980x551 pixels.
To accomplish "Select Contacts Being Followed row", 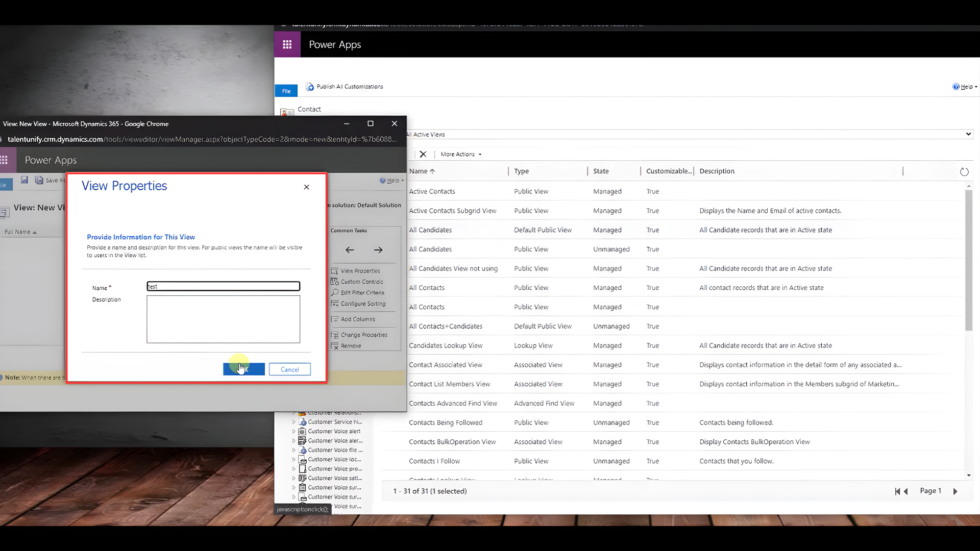I will 674,422.
